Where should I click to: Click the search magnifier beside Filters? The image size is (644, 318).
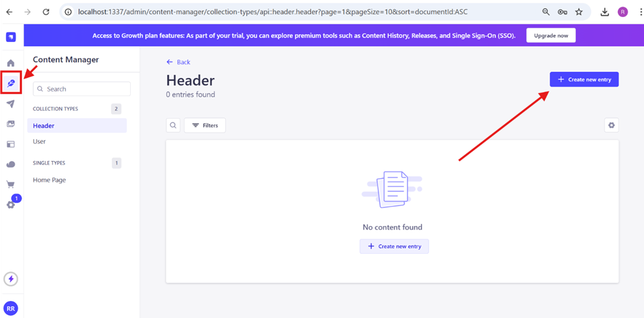pyautogui.click(x=173, y=125)
